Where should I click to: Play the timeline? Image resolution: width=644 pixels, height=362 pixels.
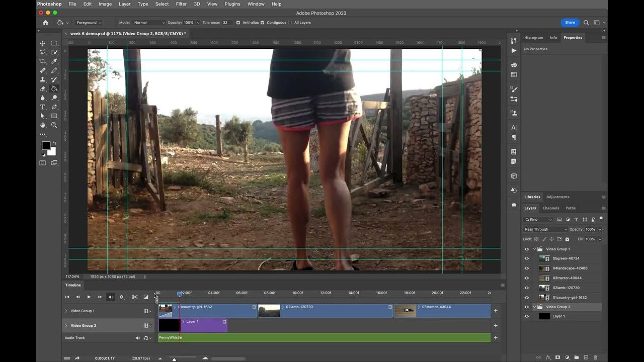89,297
